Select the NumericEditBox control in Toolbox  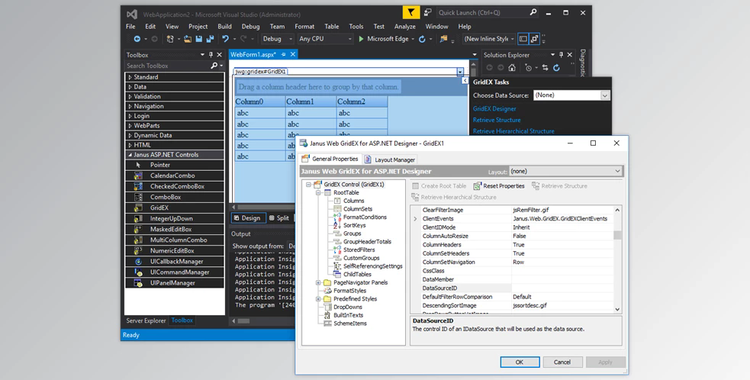pyautogui.click(x=175, y=250)
